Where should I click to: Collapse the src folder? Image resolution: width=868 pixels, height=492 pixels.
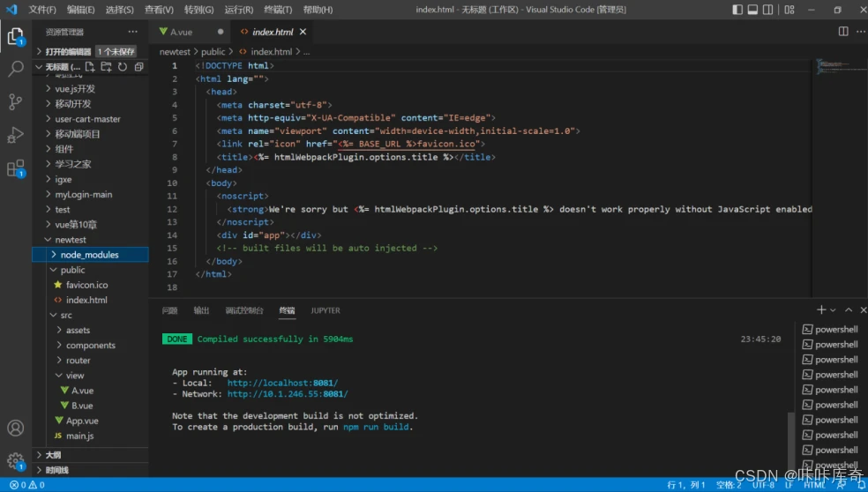click(90, 315)
